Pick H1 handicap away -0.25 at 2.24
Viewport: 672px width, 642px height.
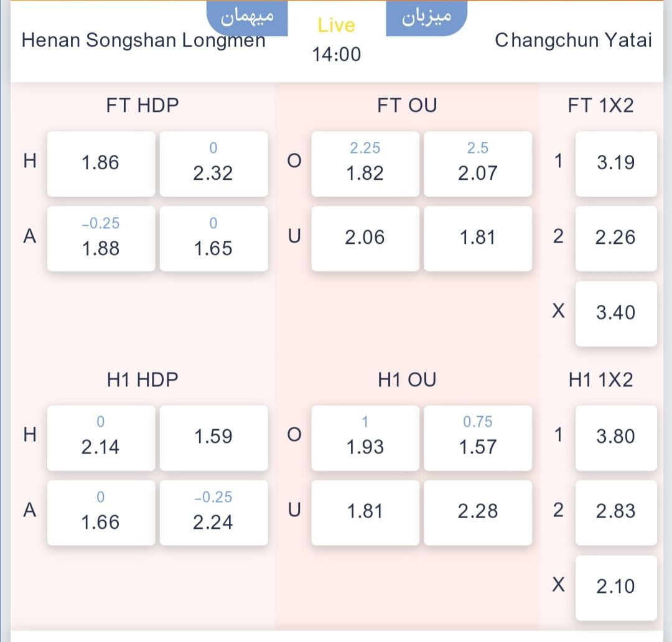pyautogui.click(x=213, y=513)
